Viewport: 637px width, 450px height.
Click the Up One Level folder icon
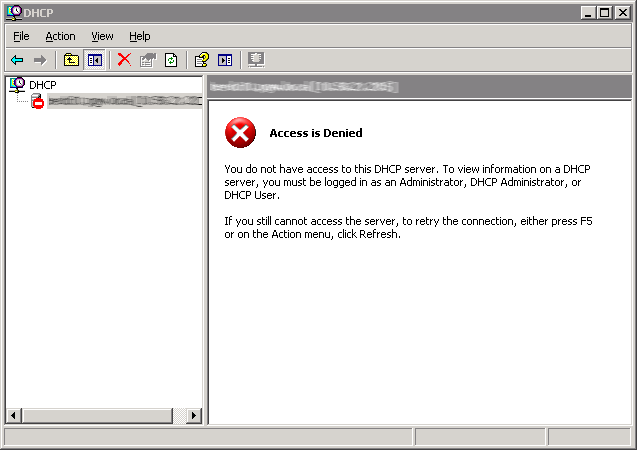(x=71, y=60)
